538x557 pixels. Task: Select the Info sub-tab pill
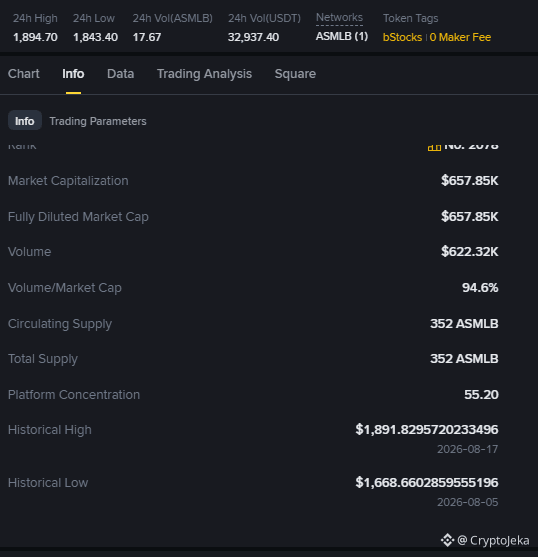click(x=25, y=121)
